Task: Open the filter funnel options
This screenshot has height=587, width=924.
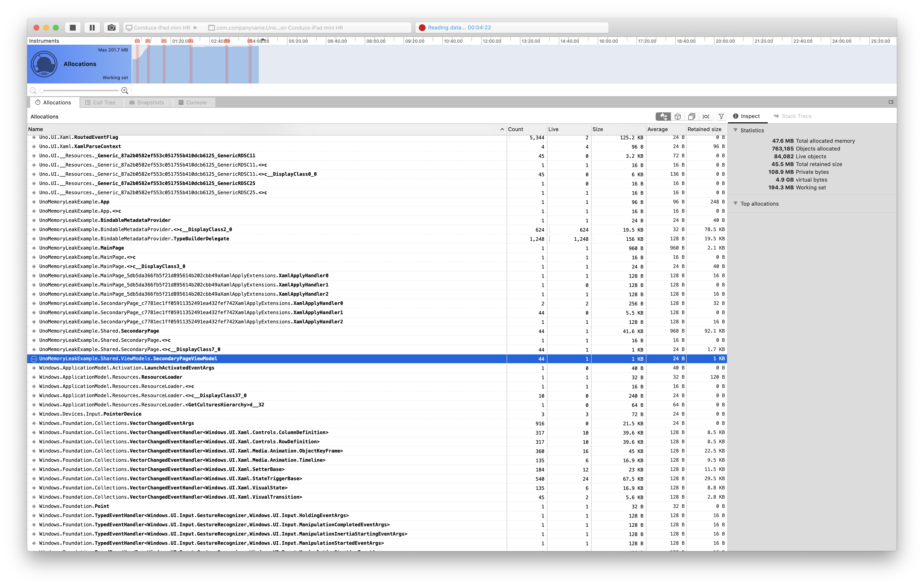Action: tap(721, 116)
